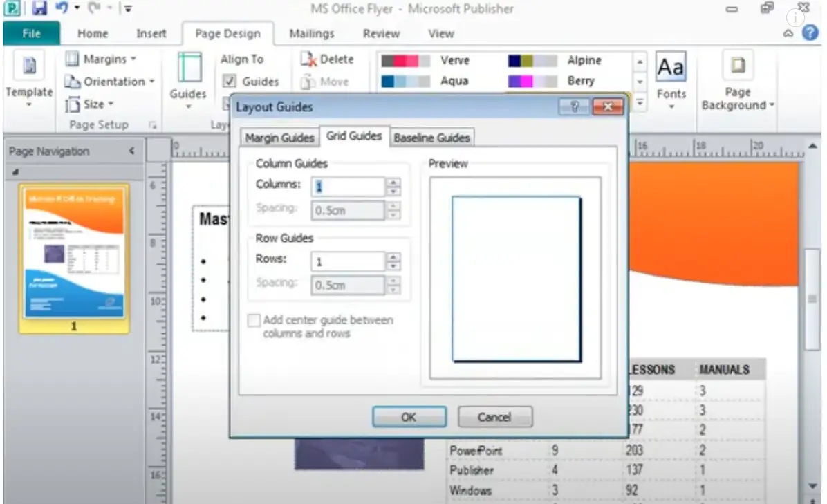Screen dimensions: 827x504
Task: Click the Page Background icon
Action: pos(737,67)
